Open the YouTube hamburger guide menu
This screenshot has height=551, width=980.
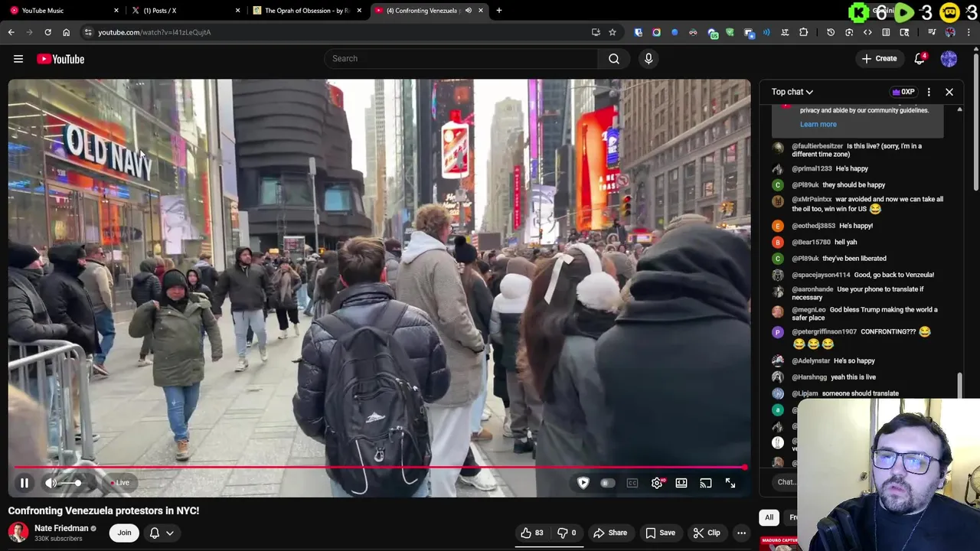pos(18,59)
